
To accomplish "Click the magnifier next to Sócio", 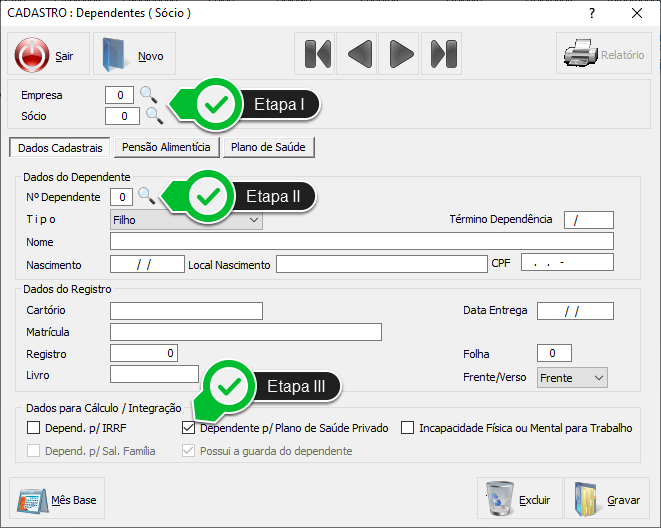I will (154, 116).
